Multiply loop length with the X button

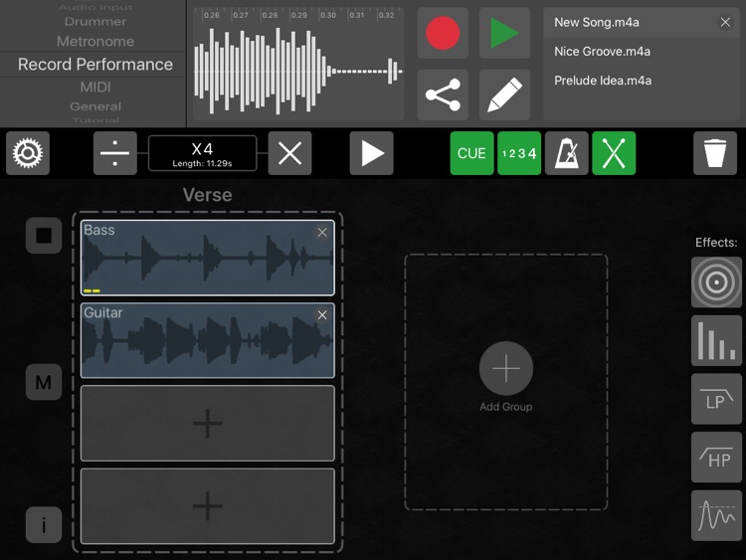(289, 153)
